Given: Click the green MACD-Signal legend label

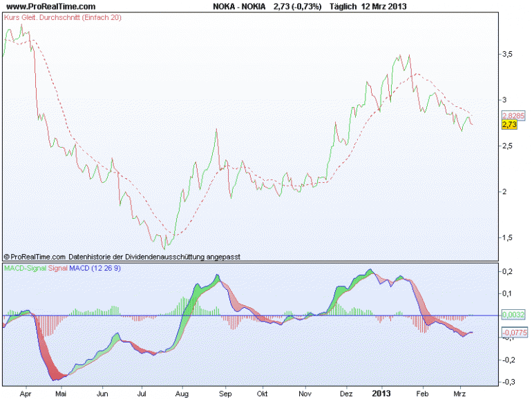Looking at the screenshot, I should (25, 268).
